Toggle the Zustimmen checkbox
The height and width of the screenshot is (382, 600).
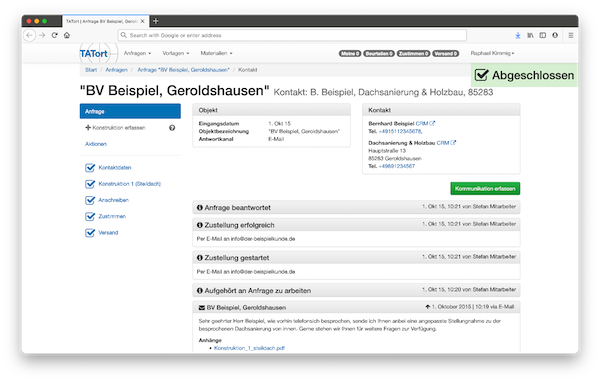pyautogui.click(x=90, y=217)
